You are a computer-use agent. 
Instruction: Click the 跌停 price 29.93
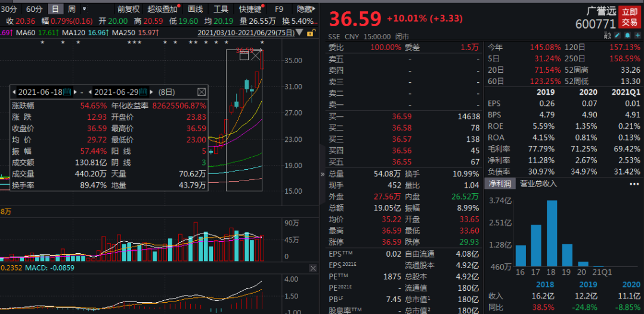click(469, 241)
